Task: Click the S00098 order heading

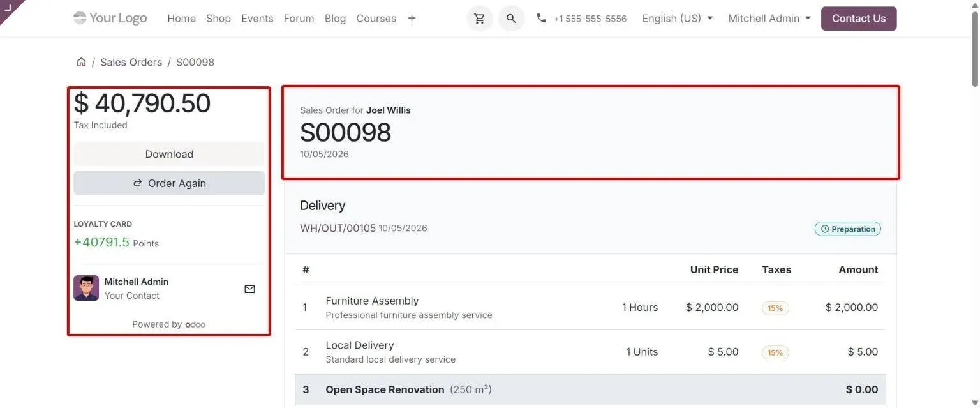Action: coord(345,132)
